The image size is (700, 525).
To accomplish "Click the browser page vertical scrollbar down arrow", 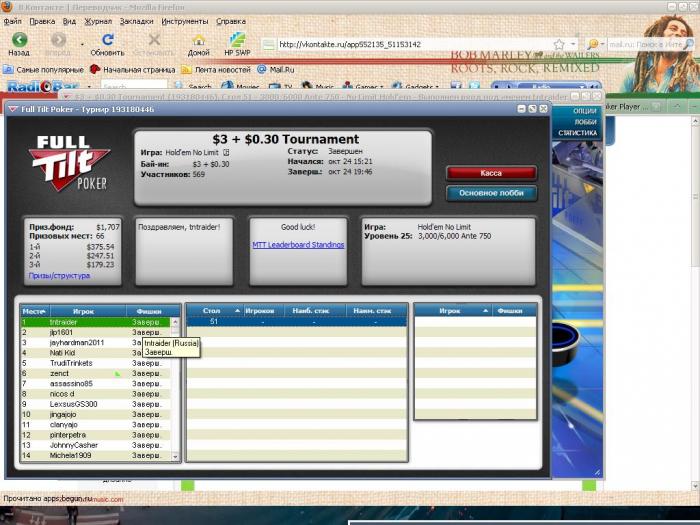I will (695, 486).
